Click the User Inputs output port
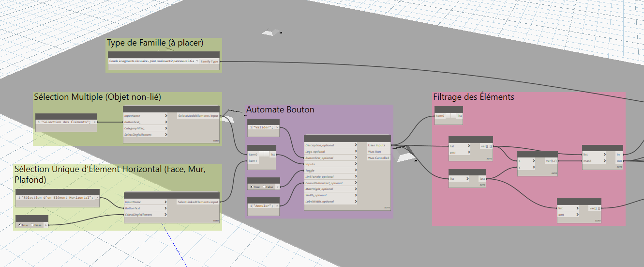 376,145
